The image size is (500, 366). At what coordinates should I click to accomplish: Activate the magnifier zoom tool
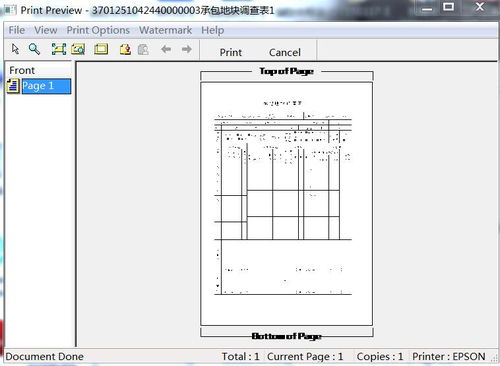tap(34, 49)
